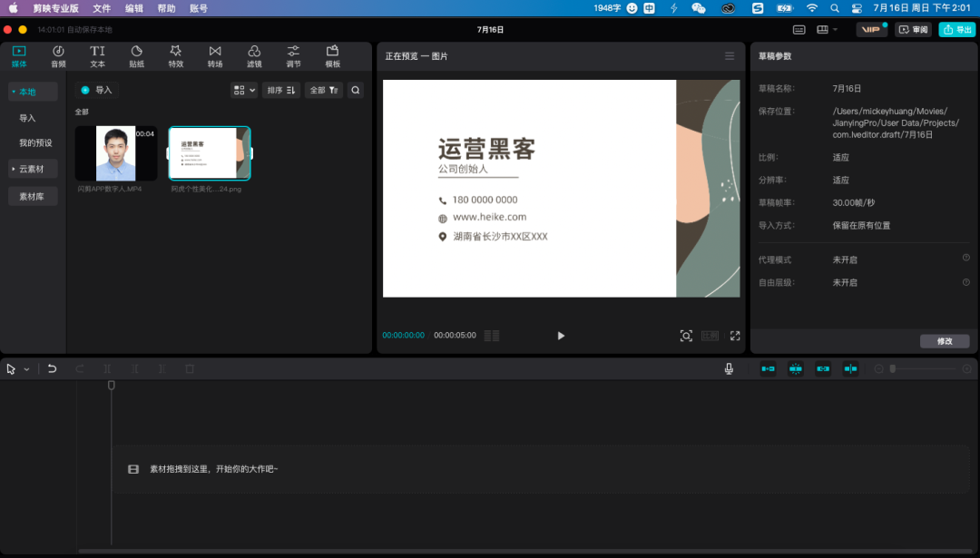The image size is (980, 558).
Task: Toggle the linkage (联动) timeline option
Action: pos(822,368)
